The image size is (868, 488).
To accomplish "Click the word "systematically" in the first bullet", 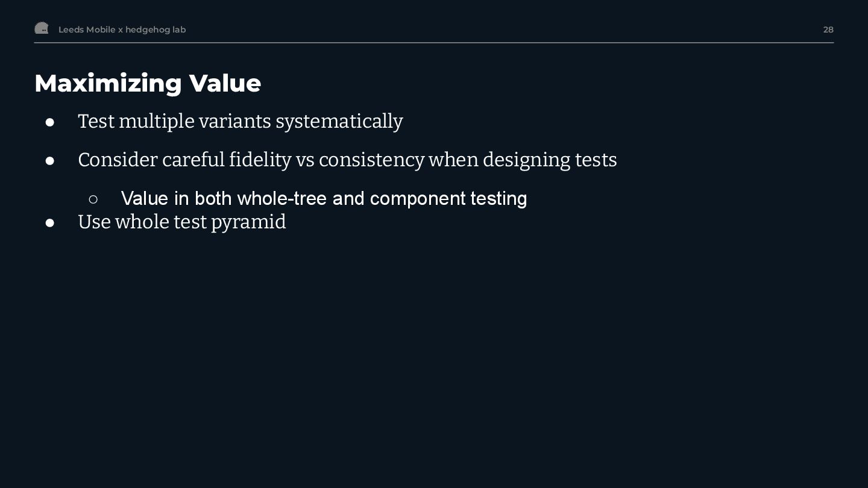I will [x=339, y=121].
